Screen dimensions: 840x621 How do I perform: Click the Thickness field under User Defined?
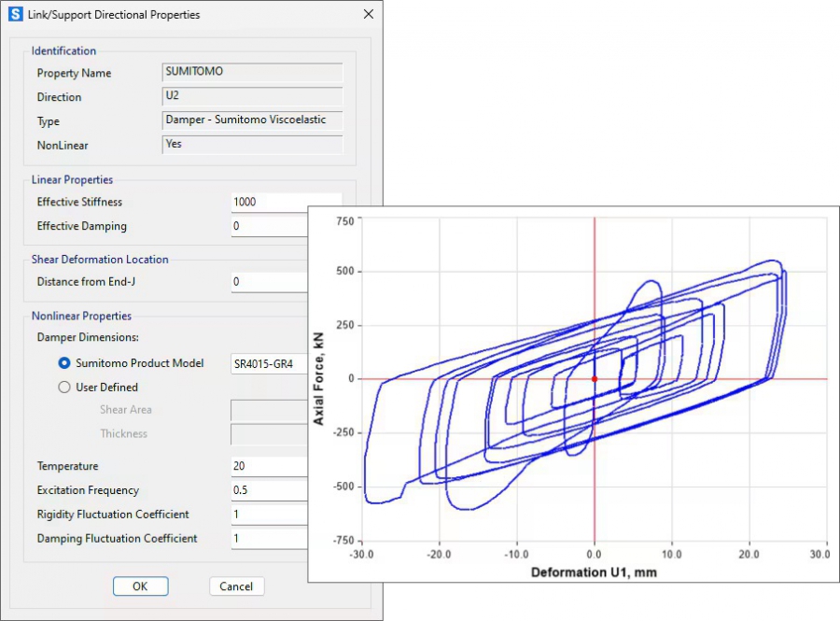[270, 433]
